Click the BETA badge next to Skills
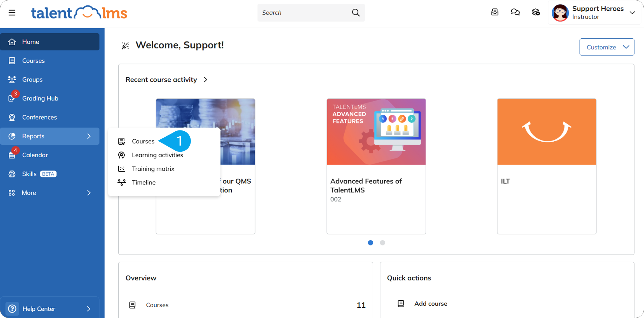 point(48,174)
